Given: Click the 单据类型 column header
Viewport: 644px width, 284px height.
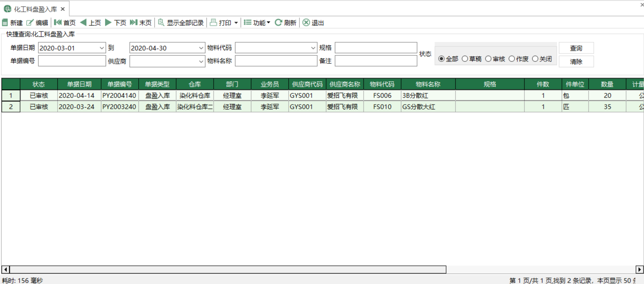Looking at the screenshot, I should [157, 84].
